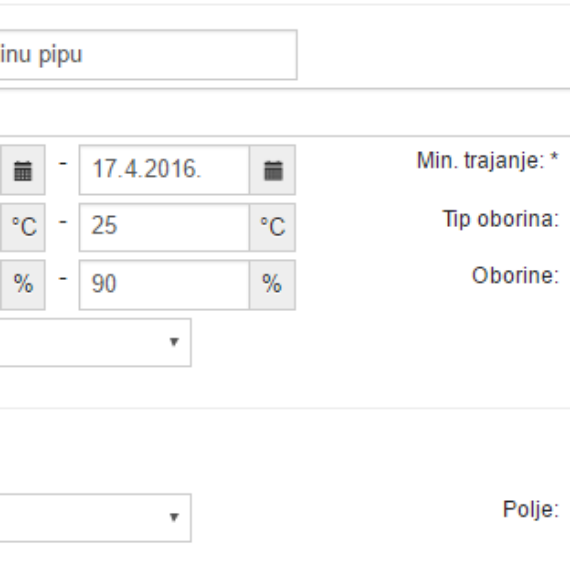Focus the max humidity field showing 90
The height and width of the screenshot is (570, 570).
pos(164,285)
